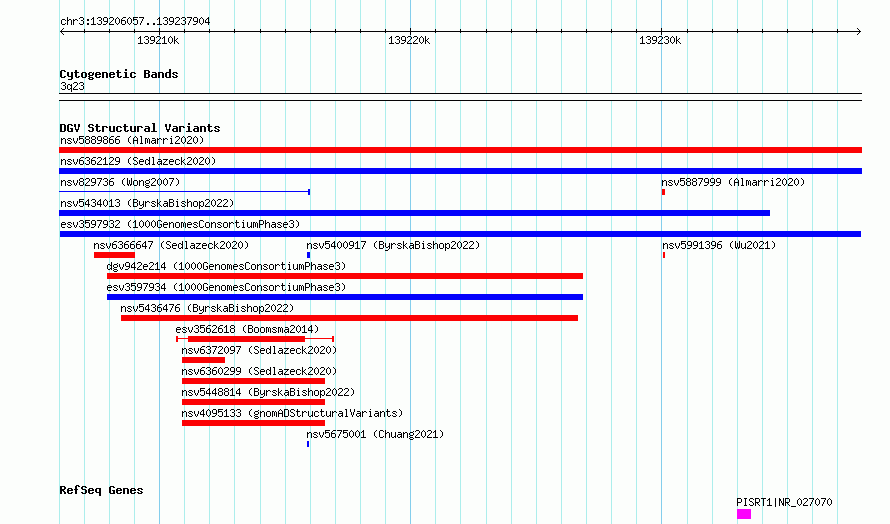The width and height of the screenshot is (890, 524).
Task: Click the red nsv5448814 variant bar
Action: 253,402
